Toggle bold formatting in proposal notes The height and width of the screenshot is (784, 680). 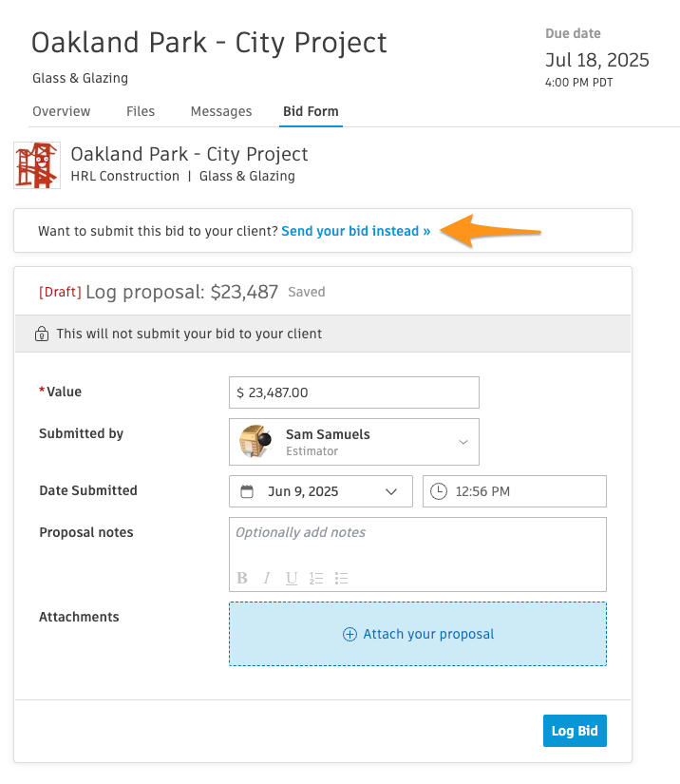click(242, 578)
